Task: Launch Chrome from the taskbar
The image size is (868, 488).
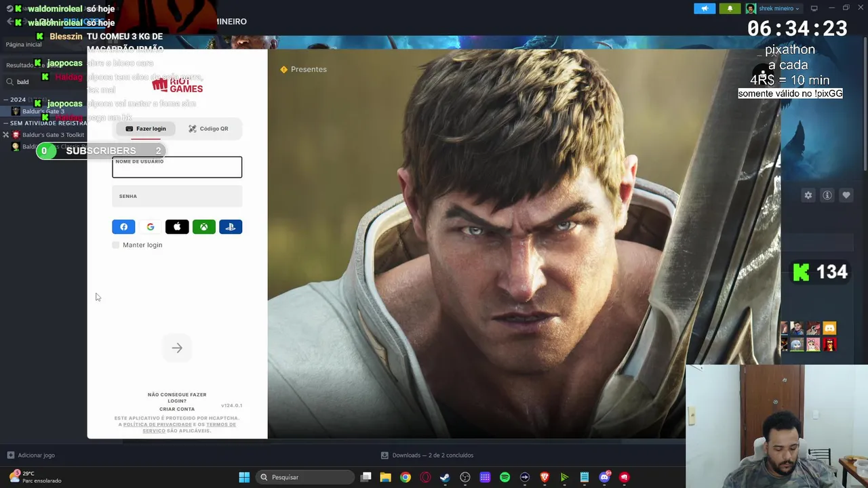Action: point(405,477)
